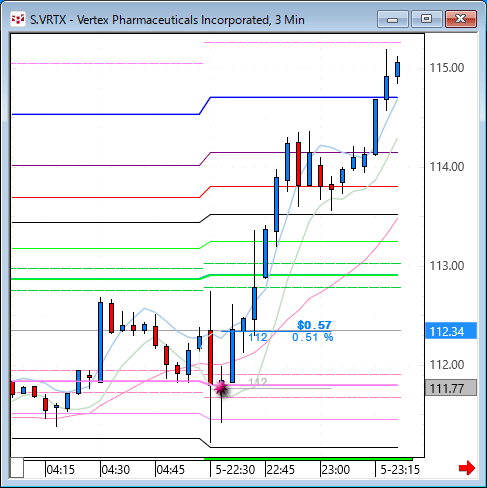The height and width of the screenshot is (488, 487).
Task: Click the blue 112 entry label
Action: pos(258,337)
